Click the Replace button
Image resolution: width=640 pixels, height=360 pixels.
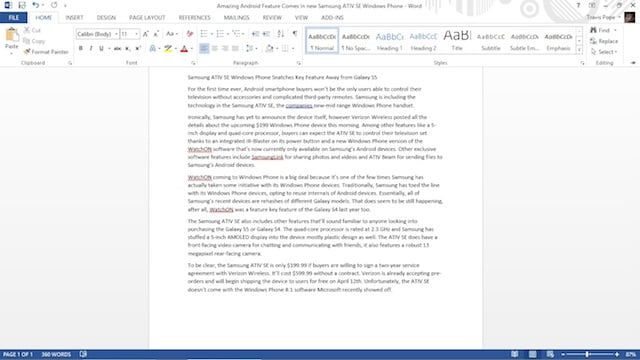tap(604, 41)
